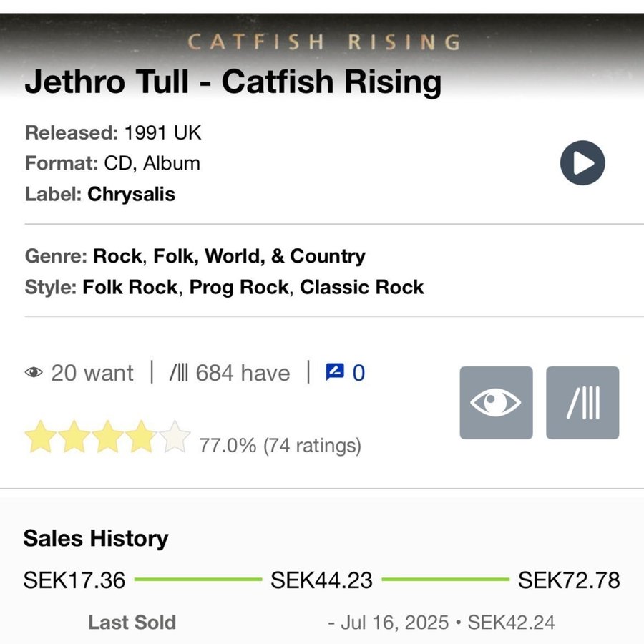Viewport: 644px width, 644px height.
Task: Click the highest price SEK72.78
Action: click(569, 580)
